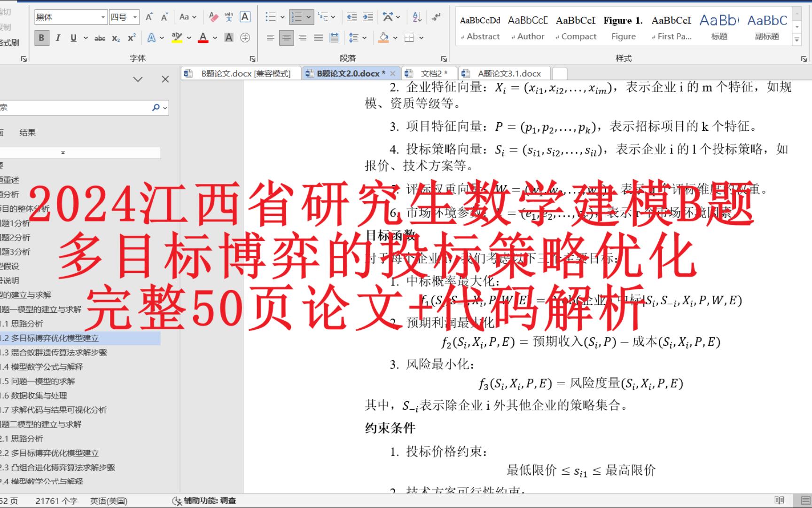Open navigation pane options chevron
Image resolution: width=812 pixels, height=508 pixels.
(x=138, y=79)
